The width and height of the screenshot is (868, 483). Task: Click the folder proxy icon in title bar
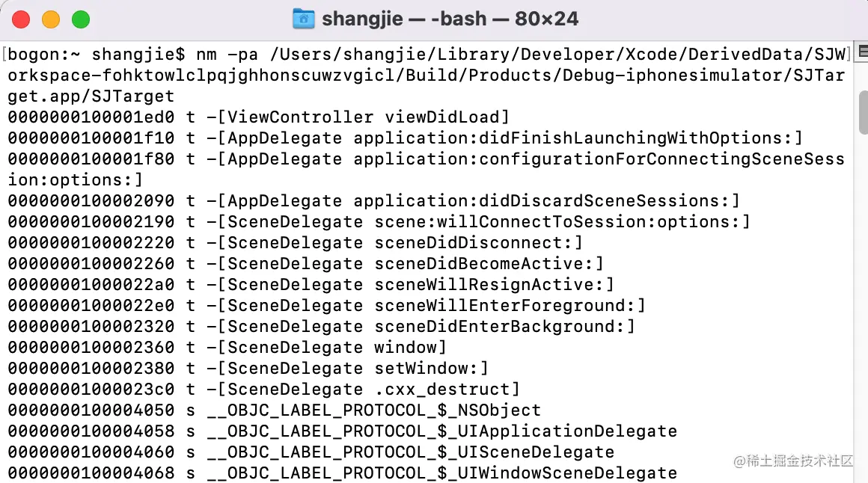303,19
